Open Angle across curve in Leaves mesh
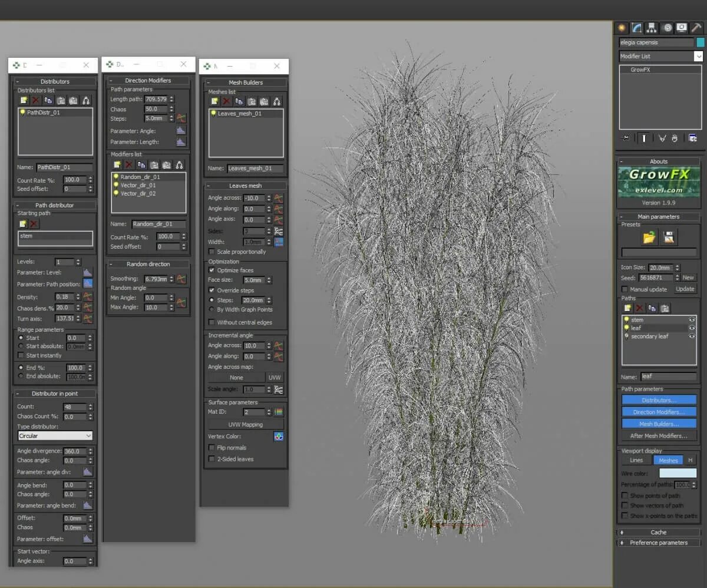Image resolution: width=707 pixels, height=588 pixels. click(x=279, y=198)
